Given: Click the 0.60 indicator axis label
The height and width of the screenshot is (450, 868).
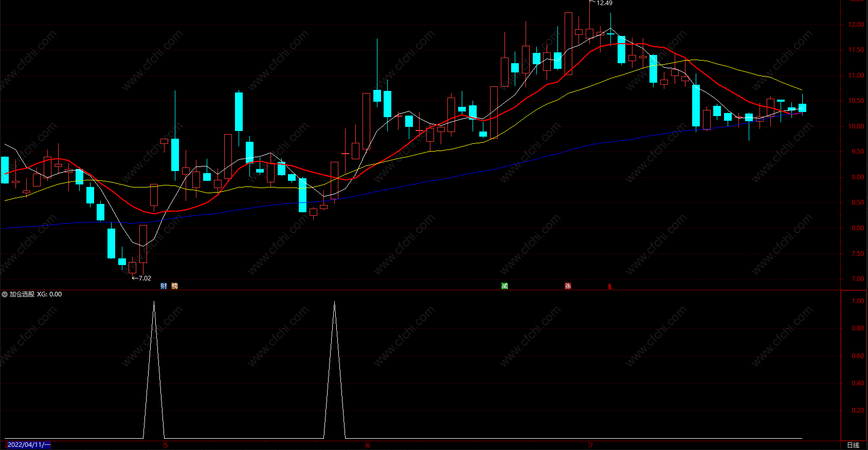Looking at the screenshot, I should 858,355.
